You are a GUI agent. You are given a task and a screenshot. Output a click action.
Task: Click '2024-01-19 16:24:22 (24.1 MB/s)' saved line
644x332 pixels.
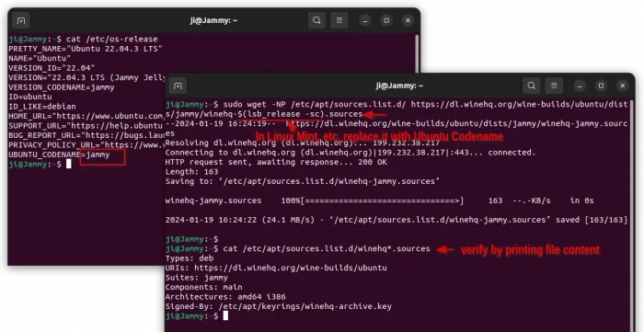(397, 220)
